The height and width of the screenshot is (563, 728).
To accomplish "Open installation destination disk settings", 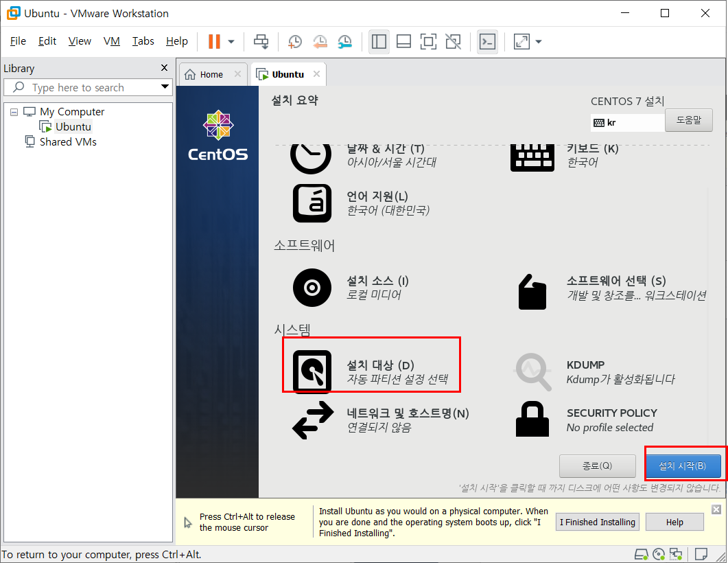I will 371,371.
